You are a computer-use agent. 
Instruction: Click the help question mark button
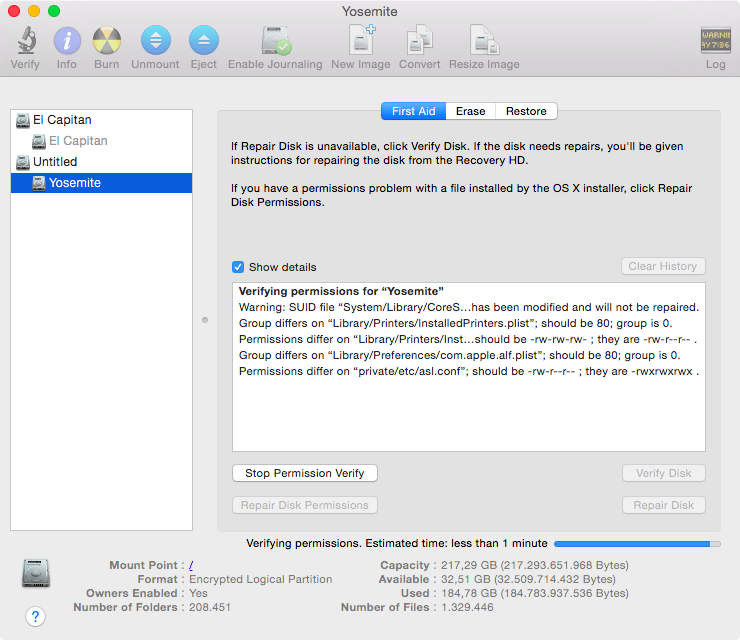[35, 616]
